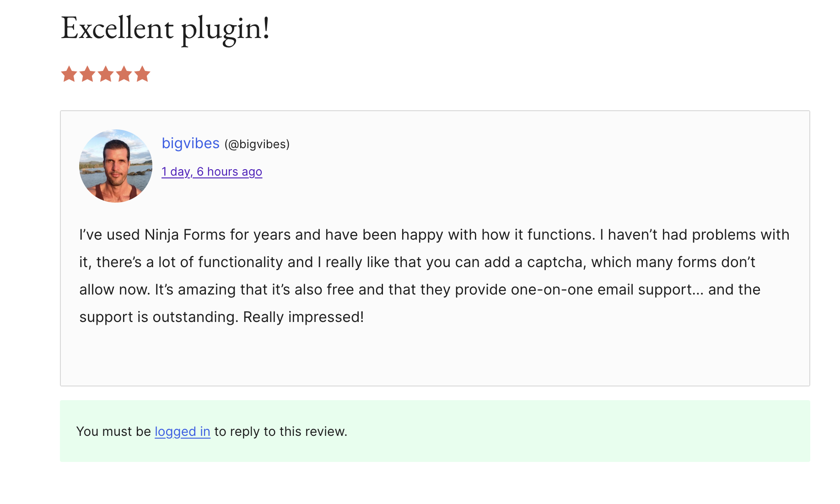Click "to reply to this review." text
The image size is (840, 504).
pos(280,431)
